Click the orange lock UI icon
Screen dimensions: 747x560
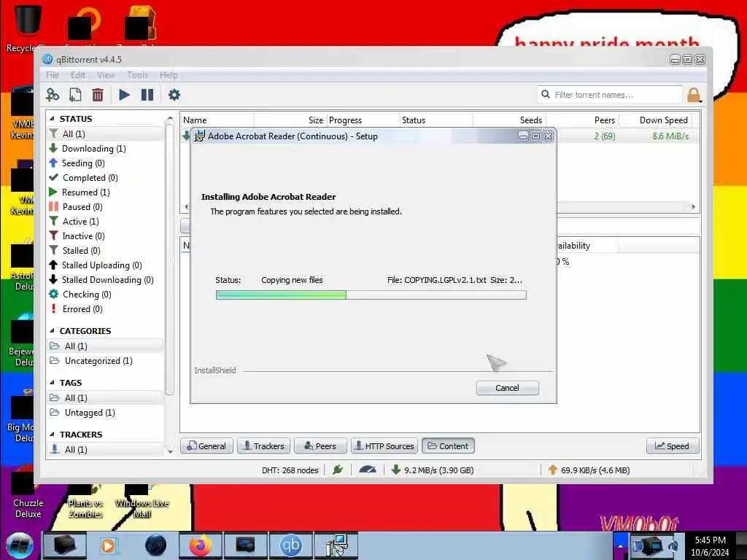click(694, 95)
